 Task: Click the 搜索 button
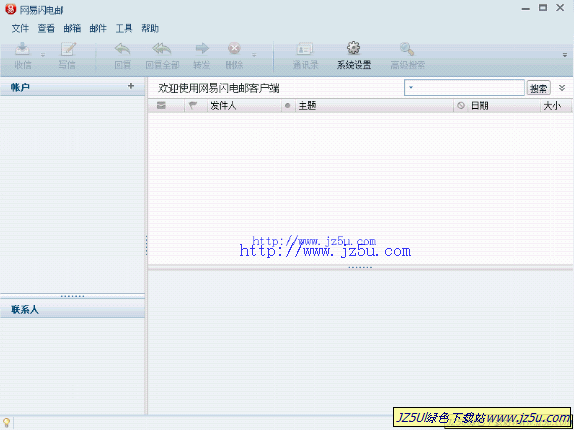tap(538, 88)
